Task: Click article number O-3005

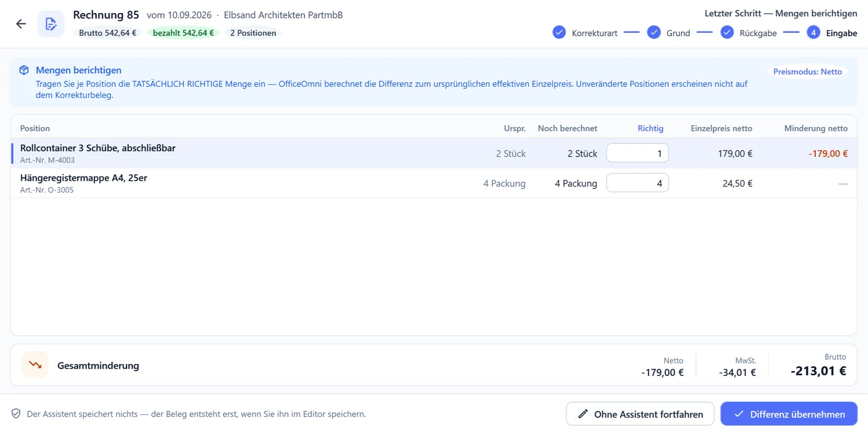Action: (46, 190)
